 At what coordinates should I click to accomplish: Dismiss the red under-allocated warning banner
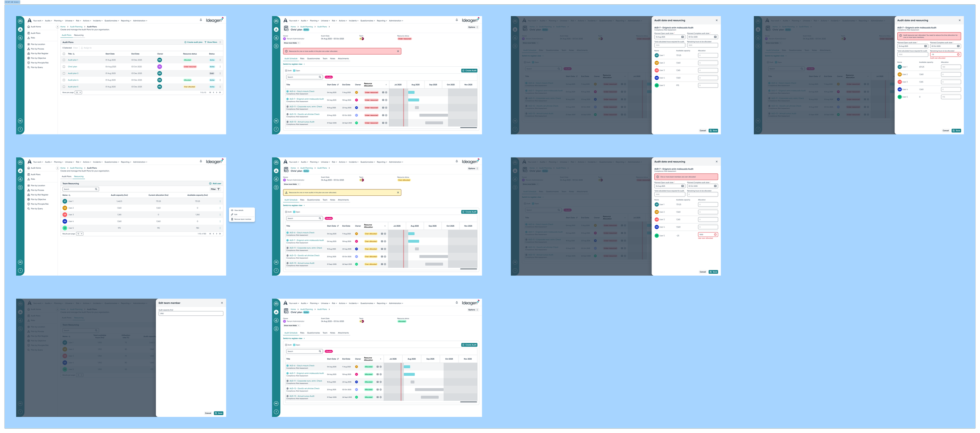coord(398,51)
